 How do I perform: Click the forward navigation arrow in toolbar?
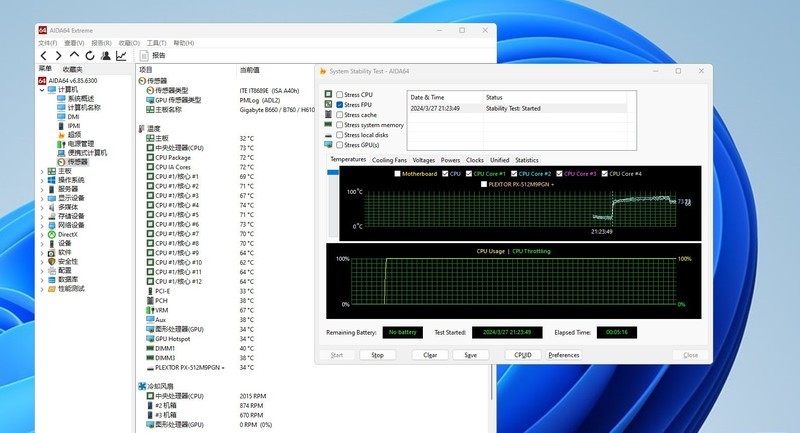click(57, 56)
